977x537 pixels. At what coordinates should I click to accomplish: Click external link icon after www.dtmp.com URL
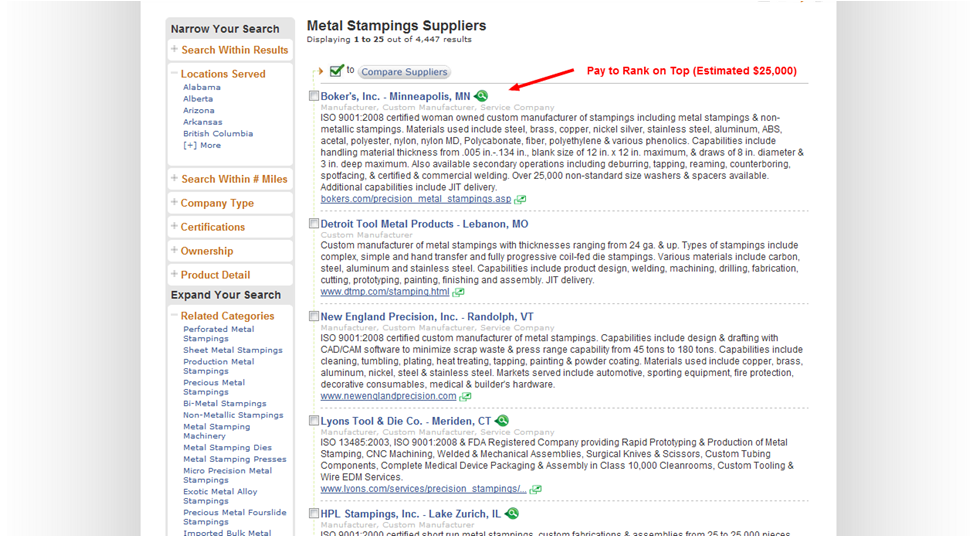point(459,292)
